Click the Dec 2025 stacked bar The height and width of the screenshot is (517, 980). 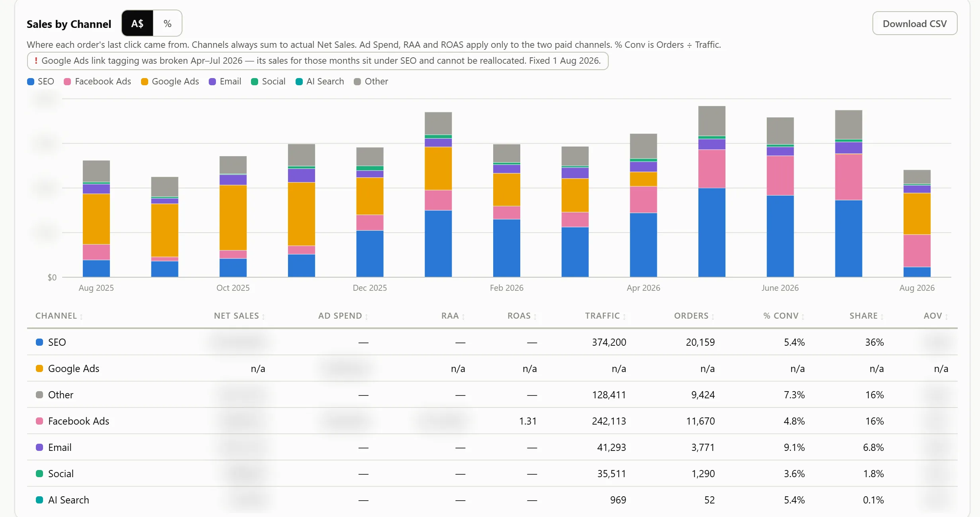coord(370,212)
